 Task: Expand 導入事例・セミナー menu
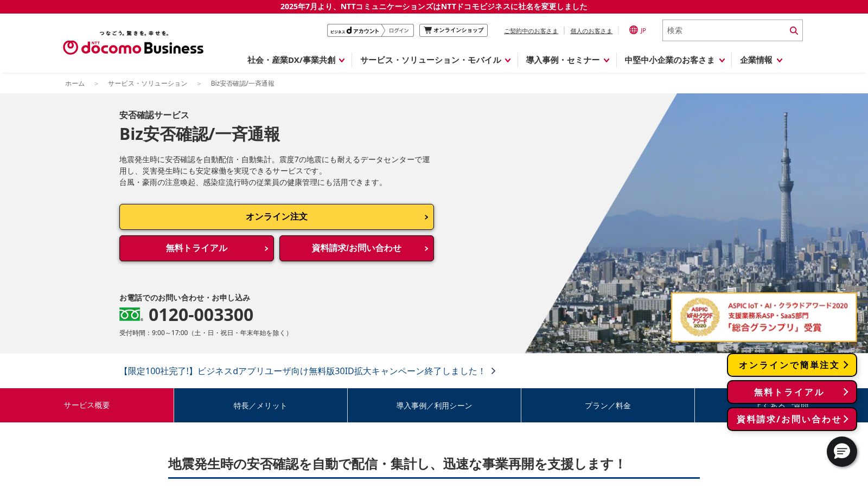click(x=567, y=60)
